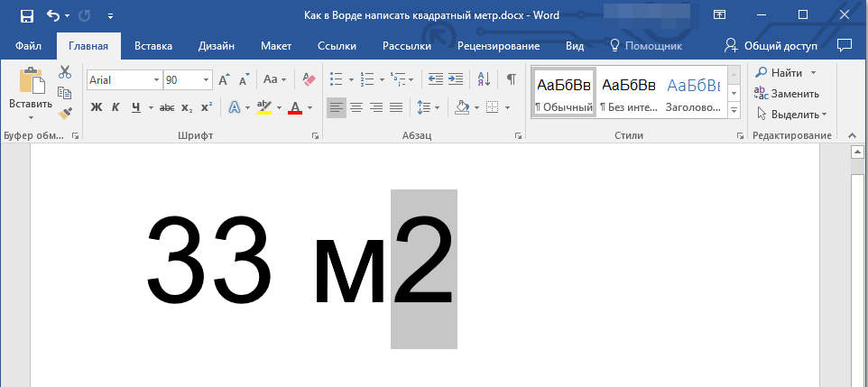Click Общий доступ share button

[772, 45]
